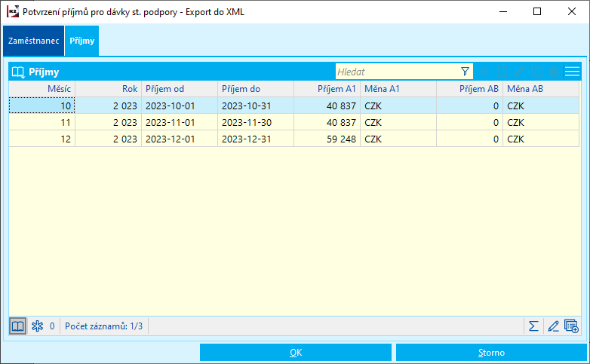Click the Měna A1 column header
Image resolution: width=590 pixels, height=364 pixels.
pos(398,89)
